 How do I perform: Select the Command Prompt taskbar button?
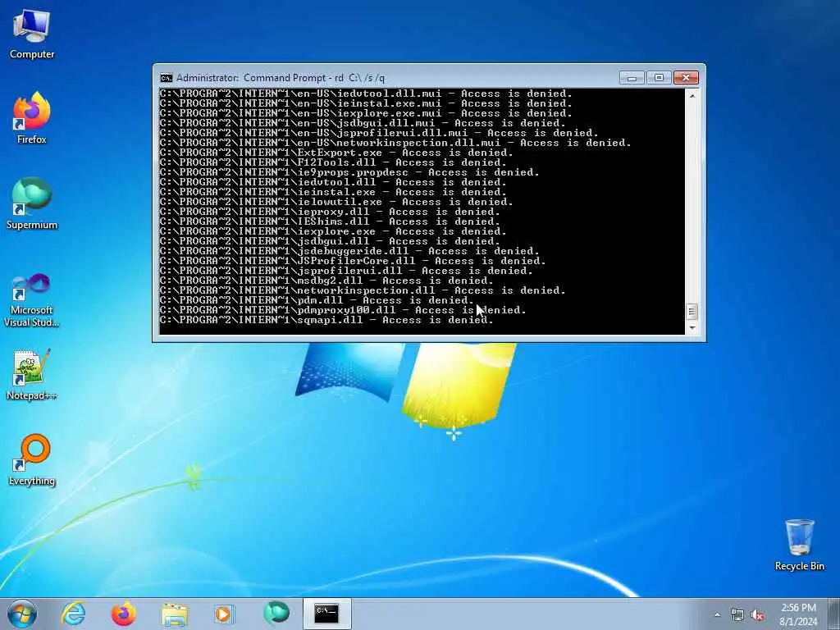click(x=326, y=614)
